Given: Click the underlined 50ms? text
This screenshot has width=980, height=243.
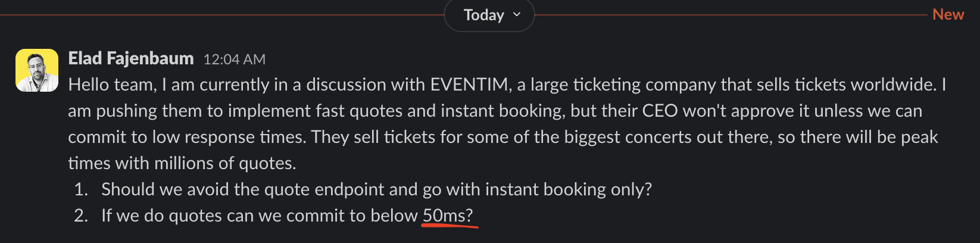Looking at the screenshot, I should click(447, 216).
